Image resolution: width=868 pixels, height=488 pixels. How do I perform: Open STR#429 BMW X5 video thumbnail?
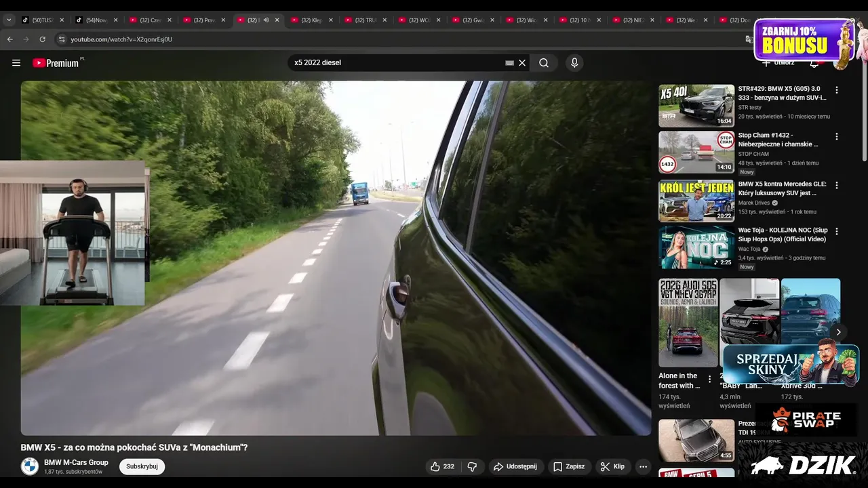(x=696, y=106)
